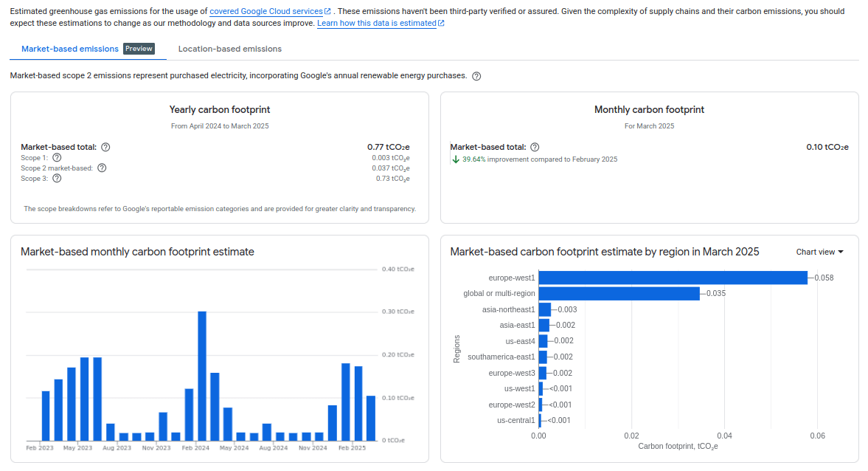Click the external-link icon on the estimation link

tap(442, 23)
